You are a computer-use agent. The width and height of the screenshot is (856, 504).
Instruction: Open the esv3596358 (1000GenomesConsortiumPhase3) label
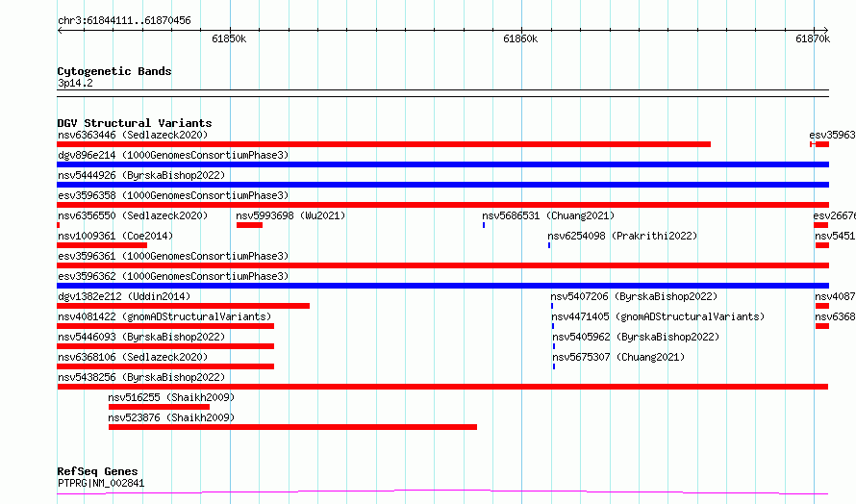[x=173, y=195]
